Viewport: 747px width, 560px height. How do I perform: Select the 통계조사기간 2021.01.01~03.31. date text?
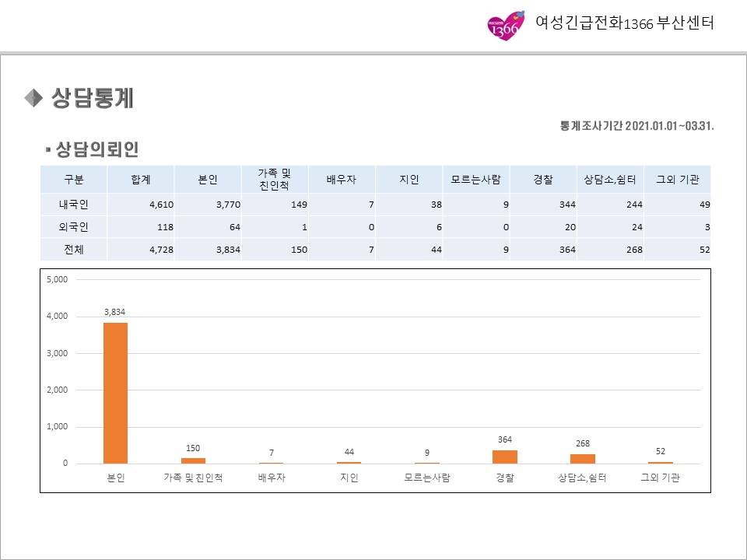(637, 126)
